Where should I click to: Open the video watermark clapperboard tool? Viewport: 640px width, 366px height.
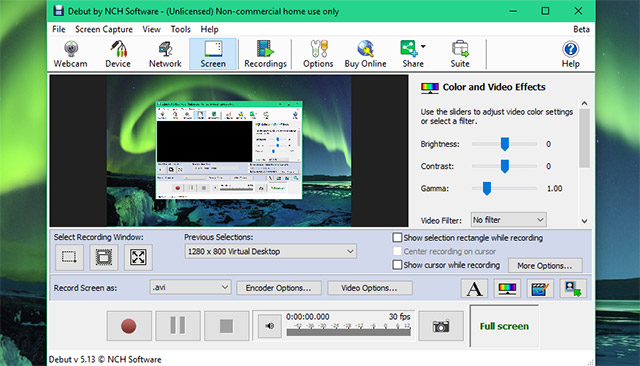coord(540,288)
